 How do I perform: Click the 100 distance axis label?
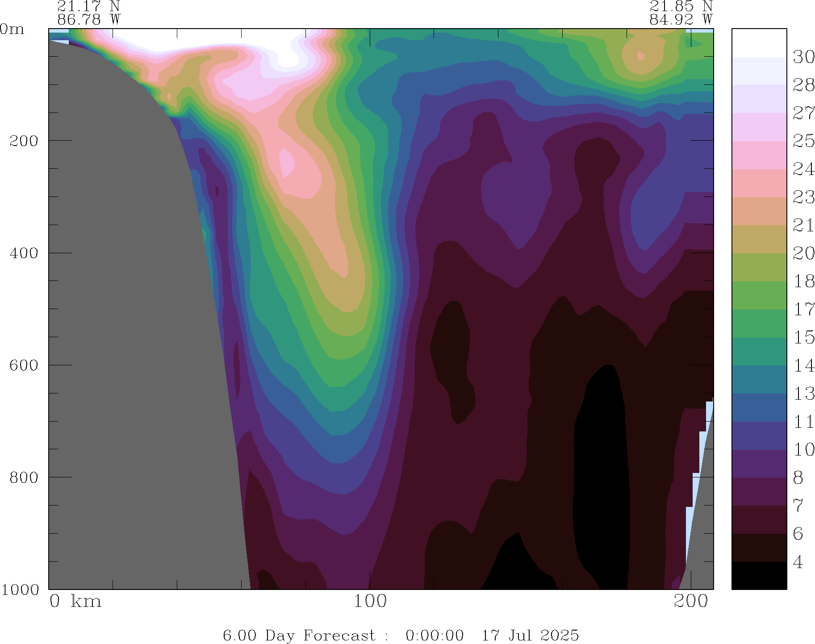click(x=370, y=602)
